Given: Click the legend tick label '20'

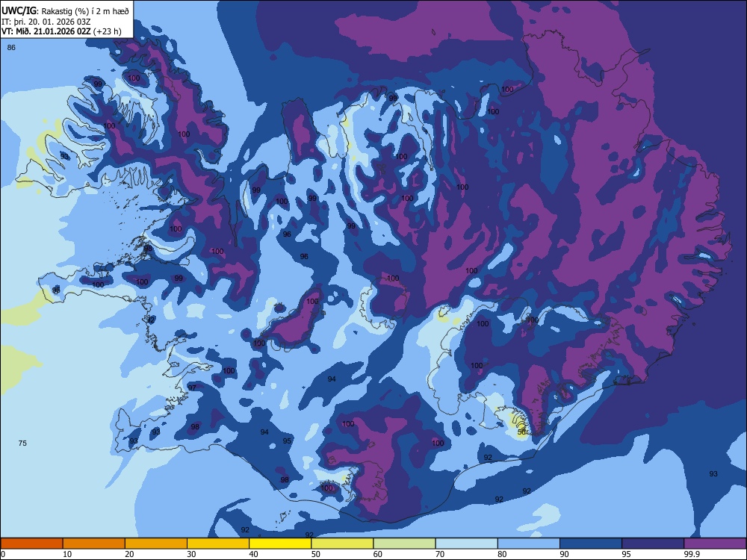Looking at the screenshot, I should (129, 554).
